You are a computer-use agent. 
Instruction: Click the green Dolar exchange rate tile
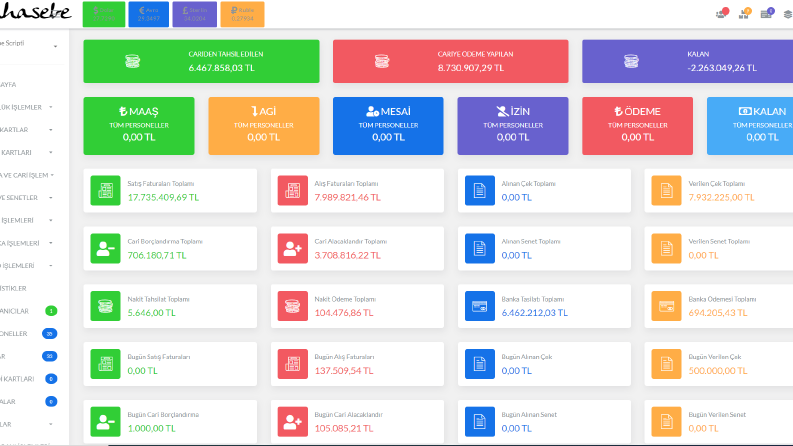pyautogui.click(x=104, y=14)
